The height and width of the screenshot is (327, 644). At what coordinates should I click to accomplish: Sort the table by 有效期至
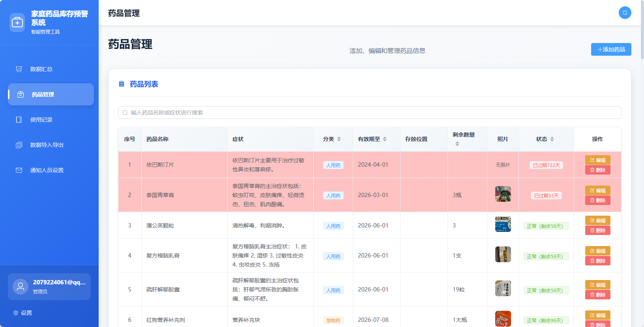click(385, 139)
